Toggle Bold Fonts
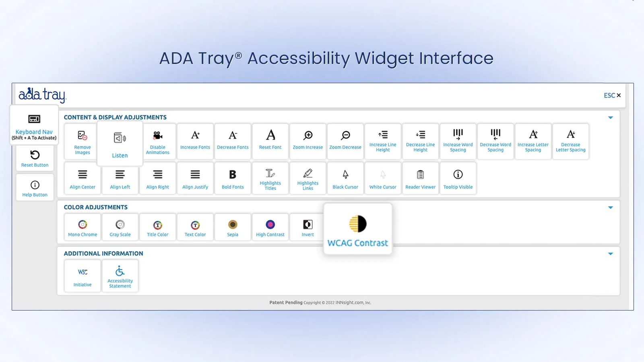This screenshot has width=644, height=362. (233, 179)
